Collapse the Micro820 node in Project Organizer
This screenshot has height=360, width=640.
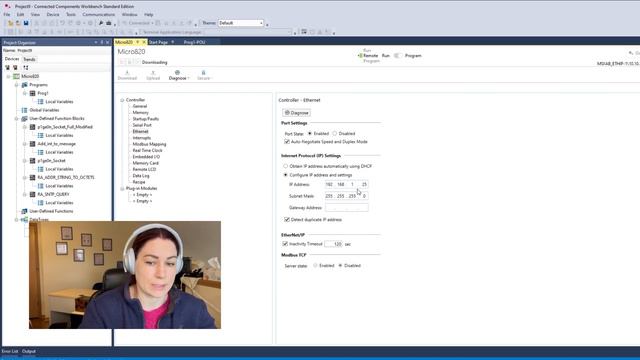pos(8,76)
